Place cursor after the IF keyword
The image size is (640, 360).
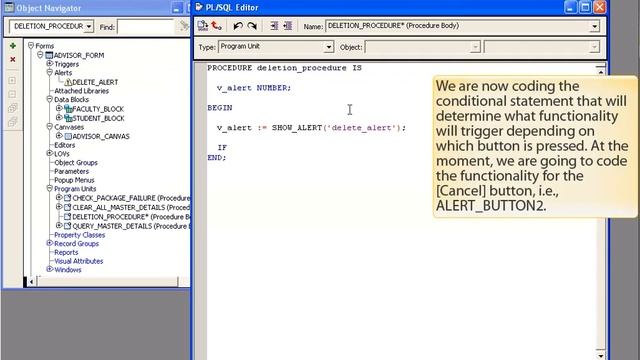pyautogui.click(x=228, y=148)
